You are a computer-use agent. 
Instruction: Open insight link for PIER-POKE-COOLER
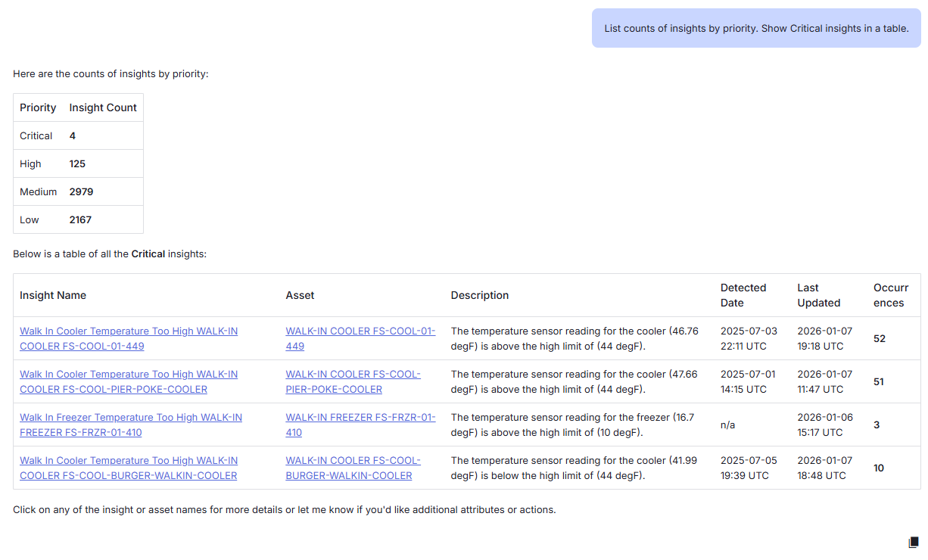point(129,381)
